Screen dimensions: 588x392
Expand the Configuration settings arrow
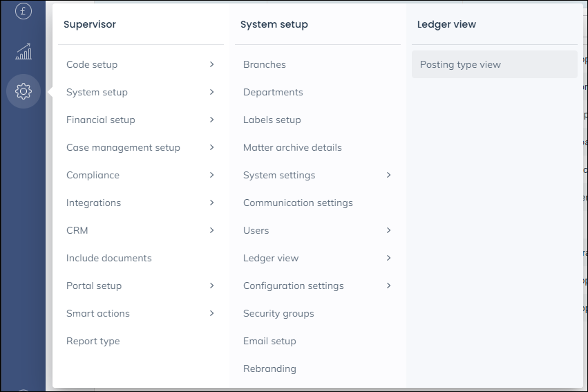pos(388,286)
